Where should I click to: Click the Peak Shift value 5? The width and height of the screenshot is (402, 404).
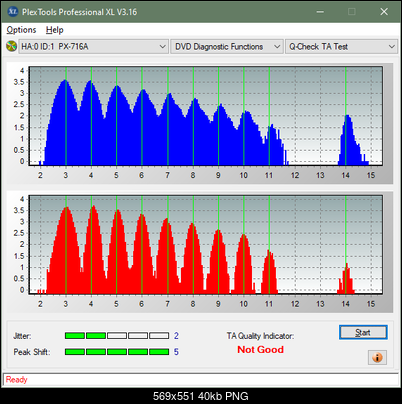[x=176, y=352]
